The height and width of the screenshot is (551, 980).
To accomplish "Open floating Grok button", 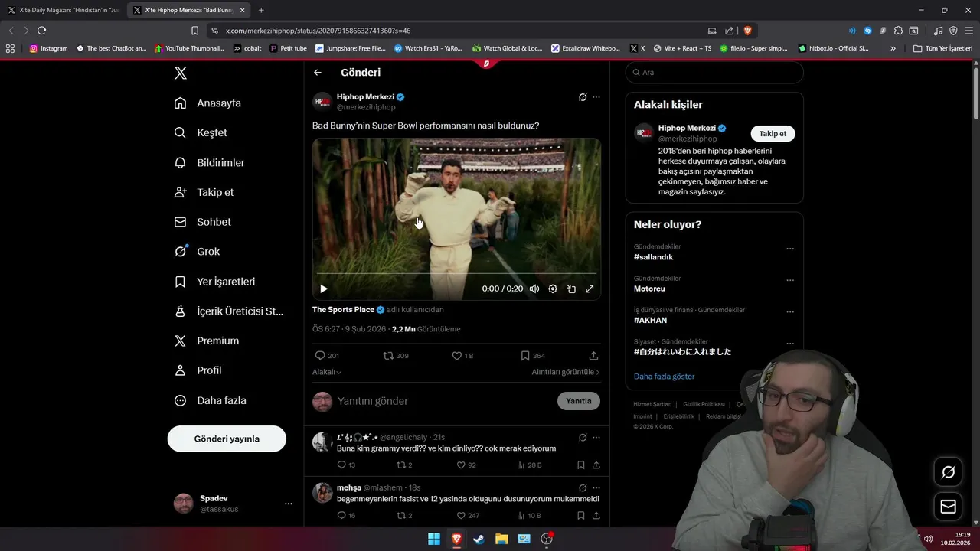I will 948,472.
